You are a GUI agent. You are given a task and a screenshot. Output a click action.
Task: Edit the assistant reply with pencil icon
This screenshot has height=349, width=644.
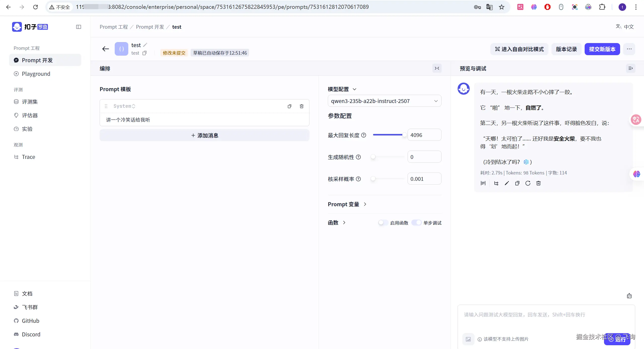[x=507, y=183]
